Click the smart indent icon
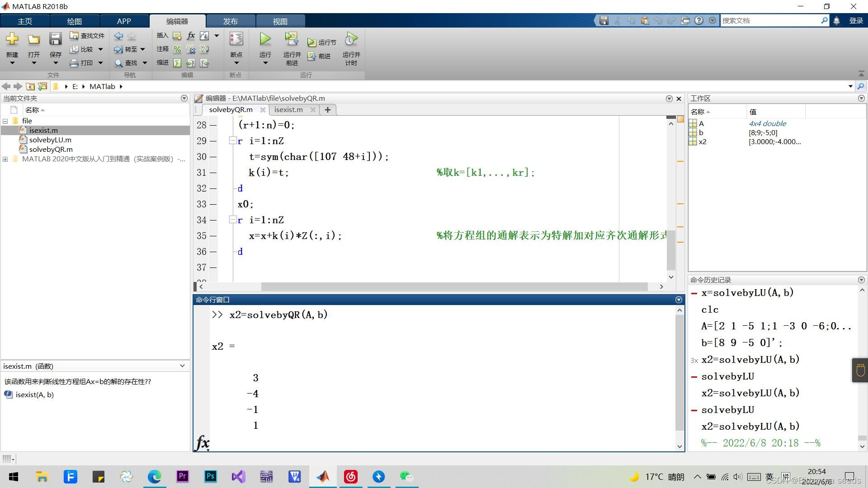This screenshot has width=868, height=488. (177, 63)
